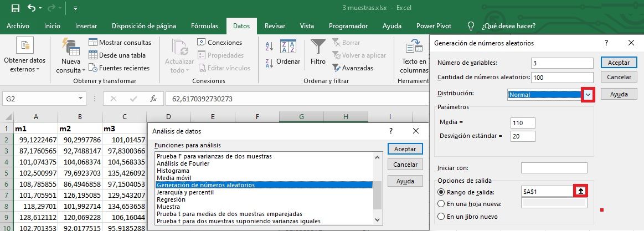Sort descending Z to A

[270, 63]
